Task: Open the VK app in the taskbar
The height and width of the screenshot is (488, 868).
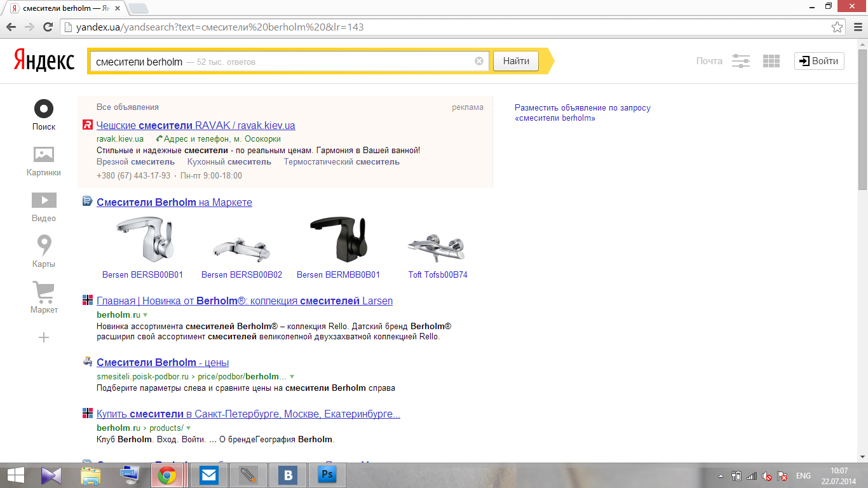Action: click(x=288, y=475)
